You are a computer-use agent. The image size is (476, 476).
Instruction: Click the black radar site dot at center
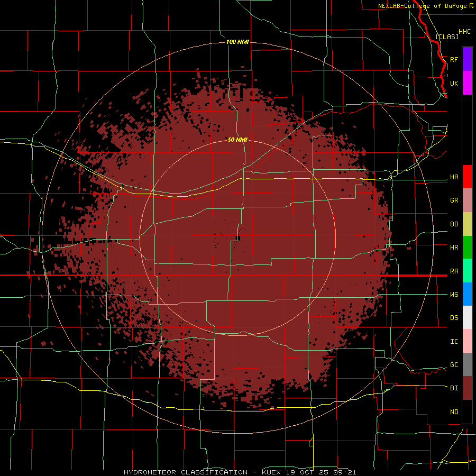point(237,237)
